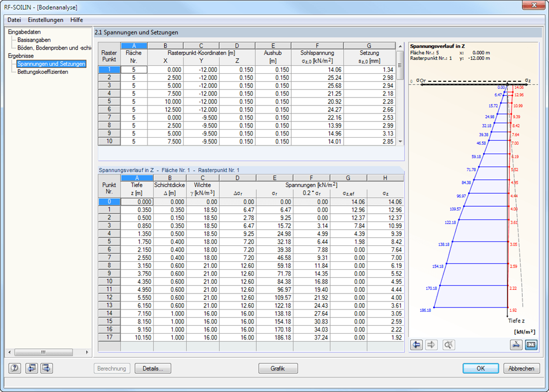
Task: Click Tiefe value 10.150
Action: click(137, 337)
